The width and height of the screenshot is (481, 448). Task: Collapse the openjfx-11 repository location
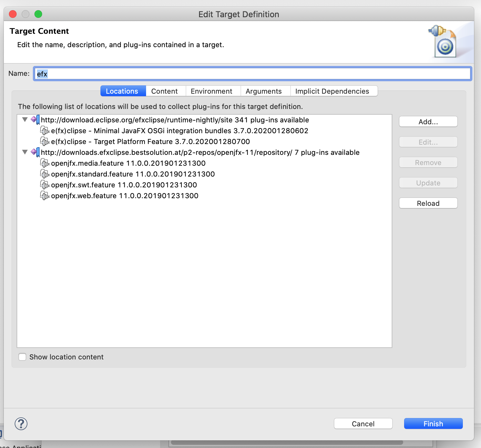click(x=25, y=152)
